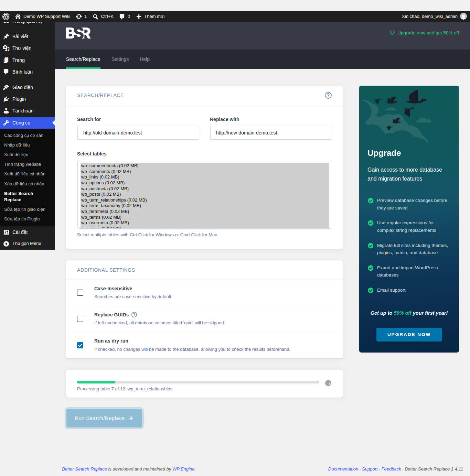Click the WordPress logo in admin bar
Screen dimensions: 470x476
pos(6,17)
